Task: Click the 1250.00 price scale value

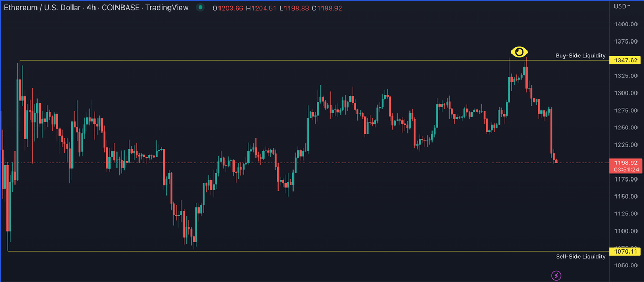Action: click(x=626, y=128)
